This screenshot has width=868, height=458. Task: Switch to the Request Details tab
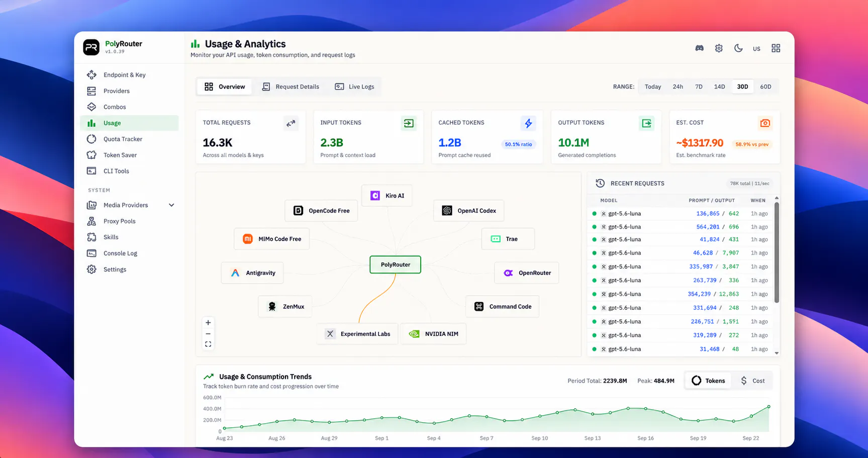tap(291, 86)
